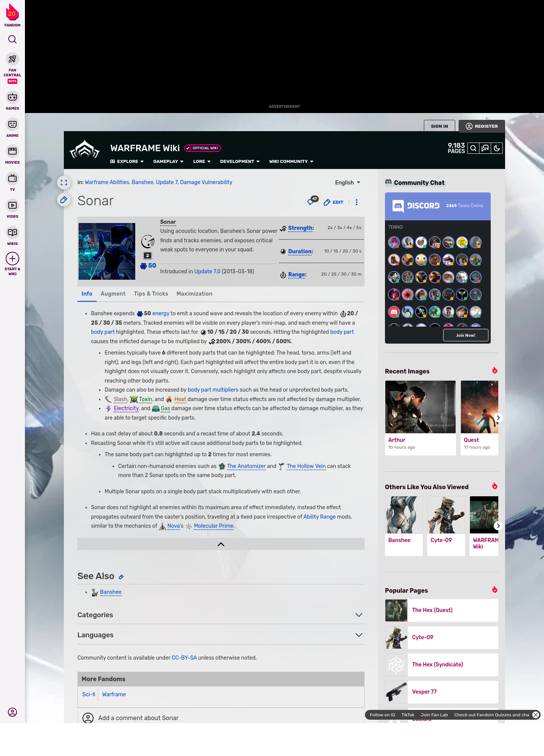
Task: Toggle dark theme moon icon
Action: click(x=497, y=148)
